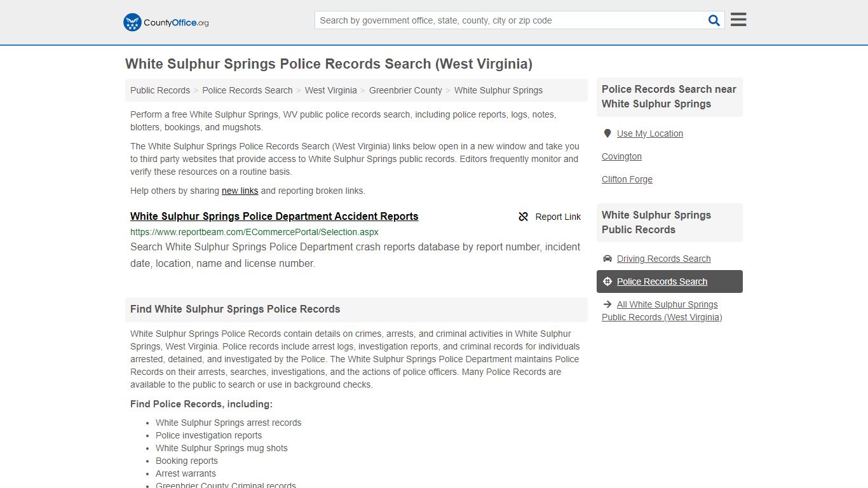Go to West Virginia breadcrumb
Screen dimensions: 868x488
(x=331, y=90)
